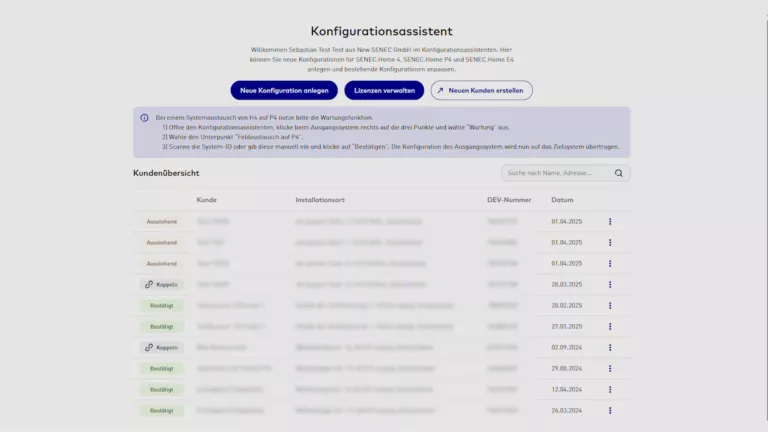Click the search magnifier icon

(x=619, y=173)
